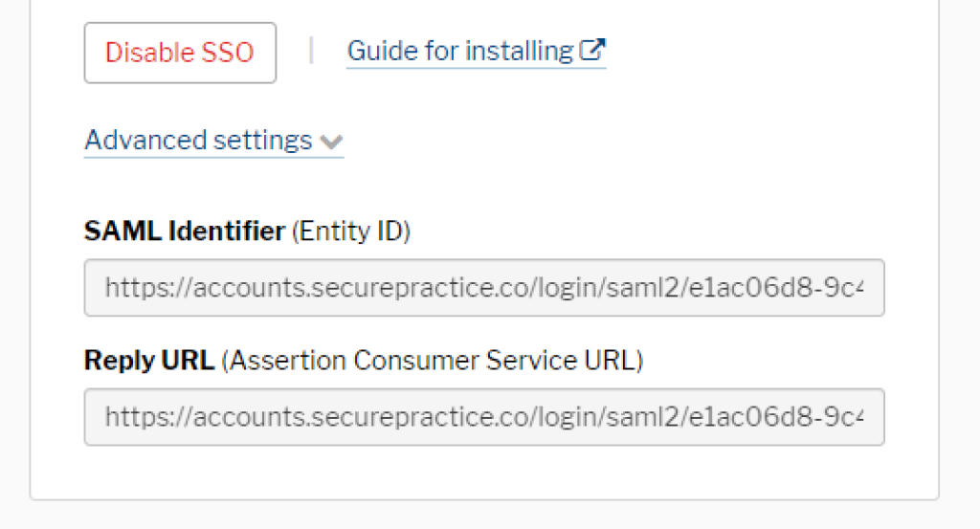Click the vertical divider after Disable SSO

click(311, 51)
